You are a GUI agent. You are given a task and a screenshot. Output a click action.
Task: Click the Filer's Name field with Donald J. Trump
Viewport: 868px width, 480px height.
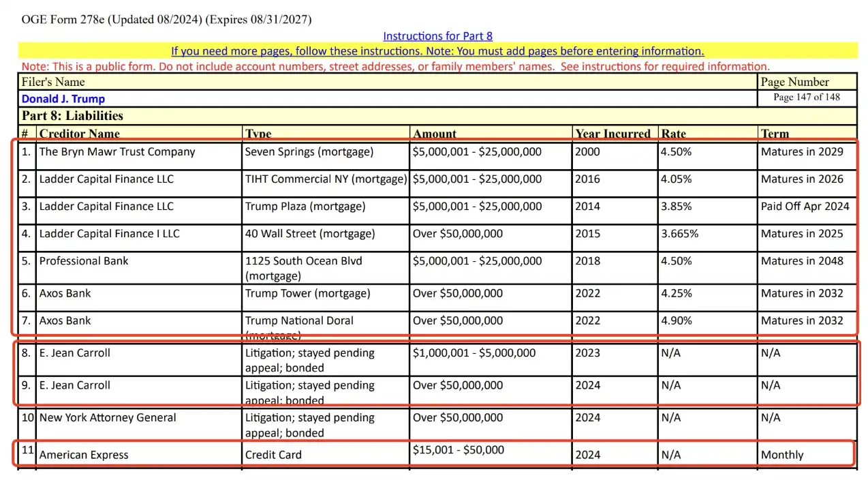[63, 99]
